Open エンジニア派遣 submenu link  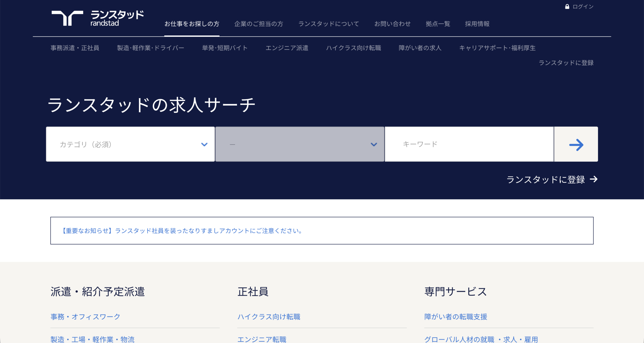tap(287, 48)
